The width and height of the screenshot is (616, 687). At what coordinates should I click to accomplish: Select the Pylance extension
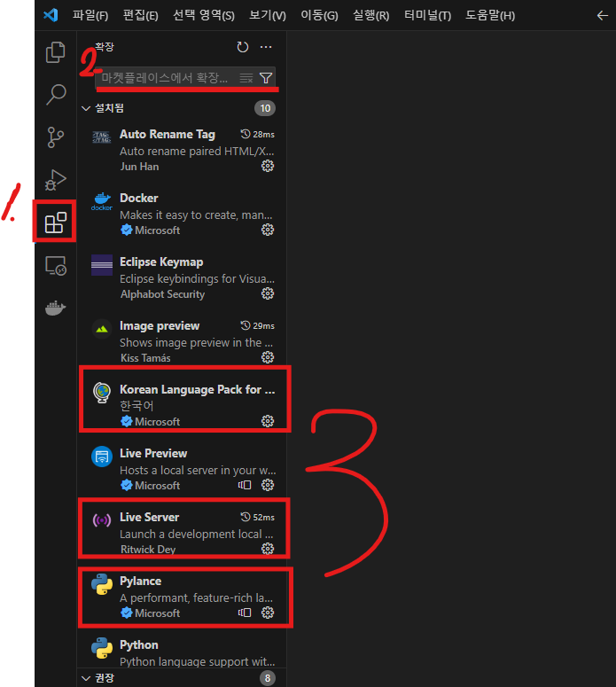coord(182,597)
